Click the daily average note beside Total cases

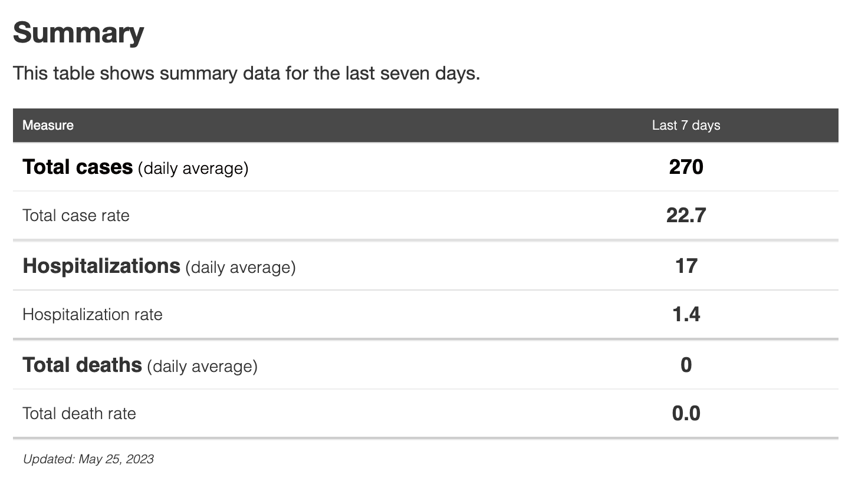[x=193, y=169]
